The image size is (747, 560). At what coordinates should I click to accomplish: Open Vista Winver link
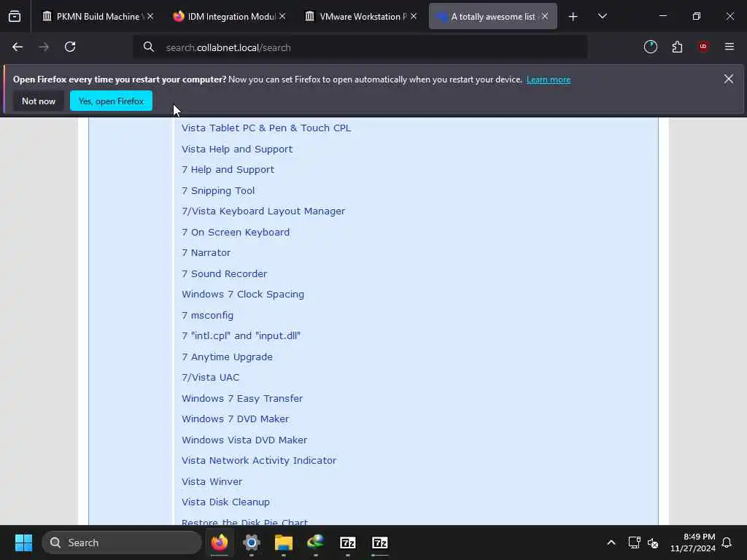212,481
